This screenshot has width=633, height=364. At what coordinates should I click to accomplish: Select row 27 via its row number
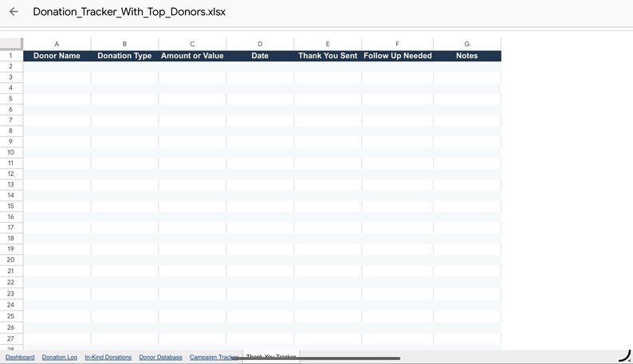pos(11,339)
